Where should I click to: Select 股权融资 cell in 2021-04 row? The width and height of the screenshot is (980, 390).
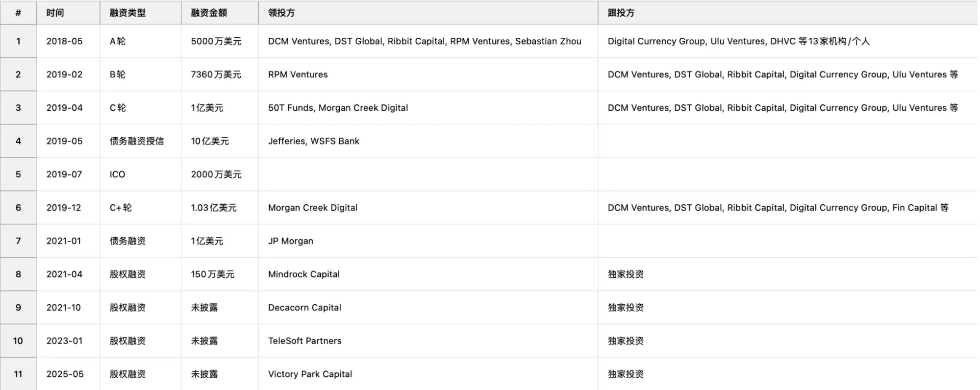coord(141,274)
